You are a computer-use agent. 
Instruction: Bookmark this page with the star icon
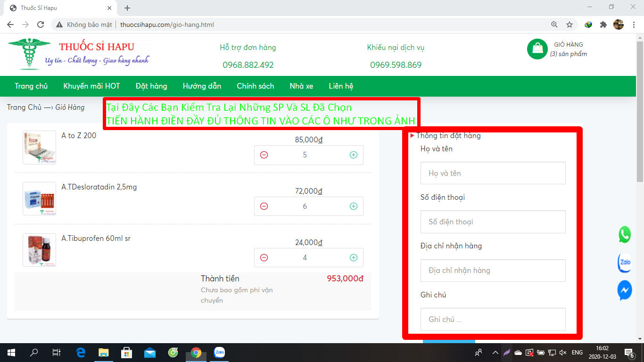pyautogui.click(x=570, y=25)
